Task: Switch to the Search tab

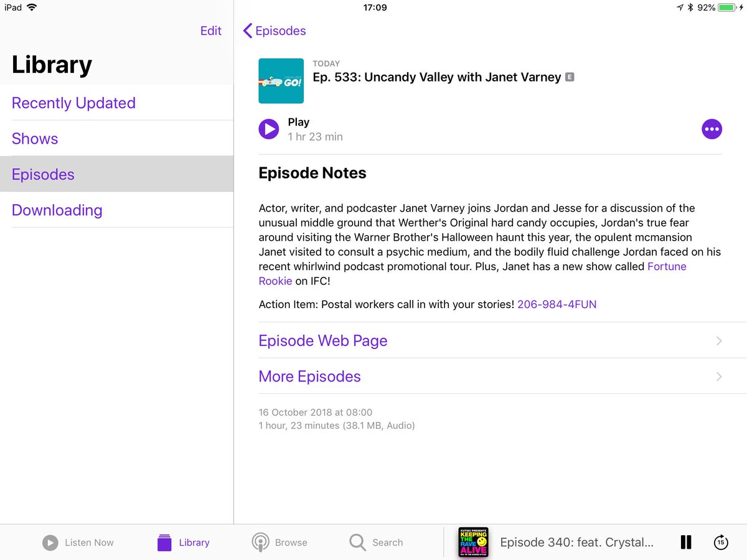Action: click(376, 543)
